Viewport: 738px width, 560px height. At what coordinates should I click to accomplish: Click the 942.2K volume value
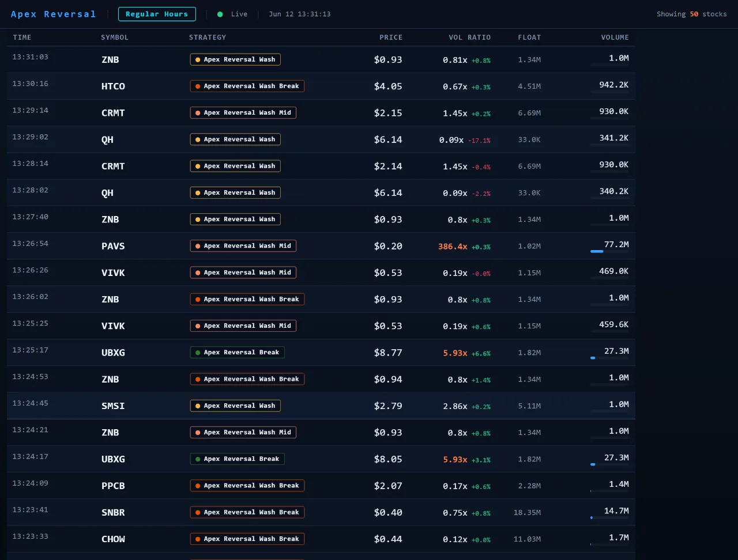(x=614, y=85)
